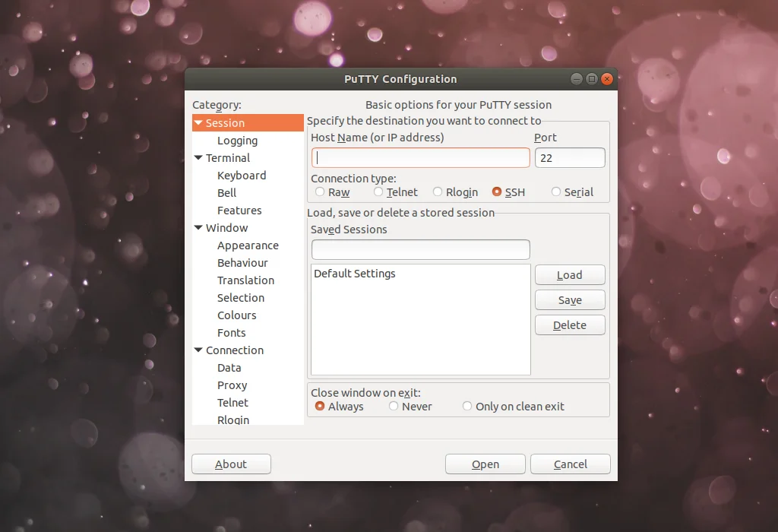The width and height of the screenshot is (778, 532).
Task: Open Behaviour settings
Action: point(242,263)
